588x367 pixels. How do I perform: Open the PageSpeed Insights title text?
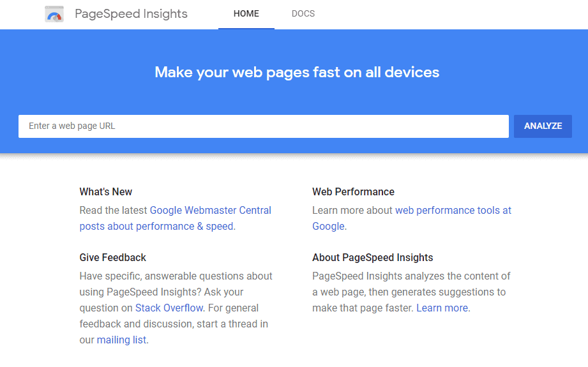(131, 14)
